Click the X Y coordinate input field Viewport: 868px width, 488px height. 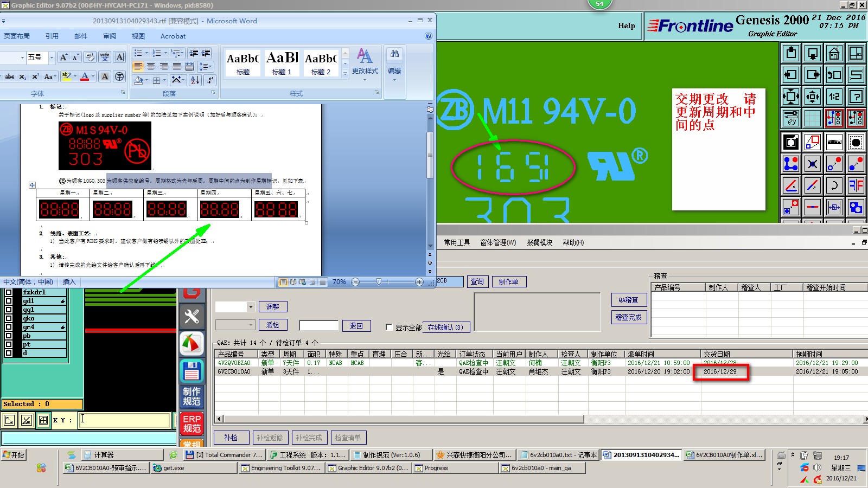[124, 420]
